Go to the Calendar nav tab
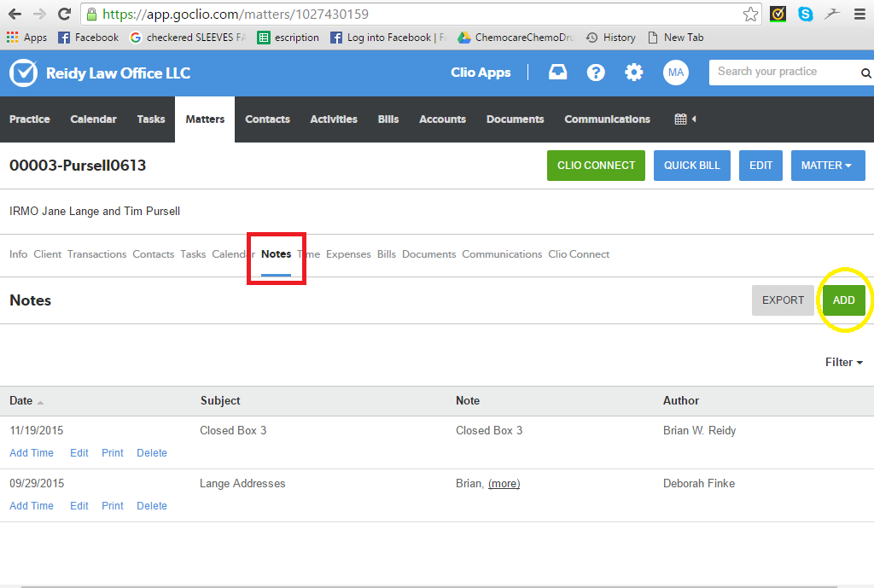This screenshot has width=874, height=588. [x=93, y=119]
